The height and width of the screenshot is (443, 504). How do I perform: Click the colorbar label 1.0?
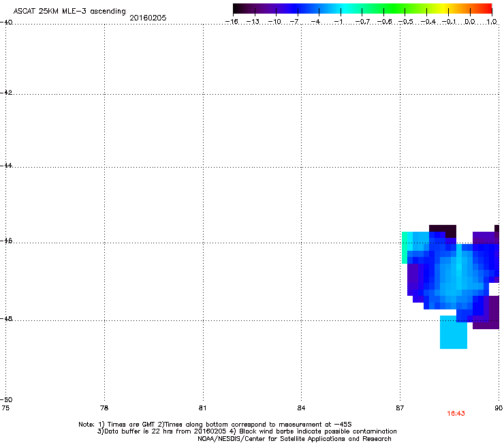tap(492, 22)
